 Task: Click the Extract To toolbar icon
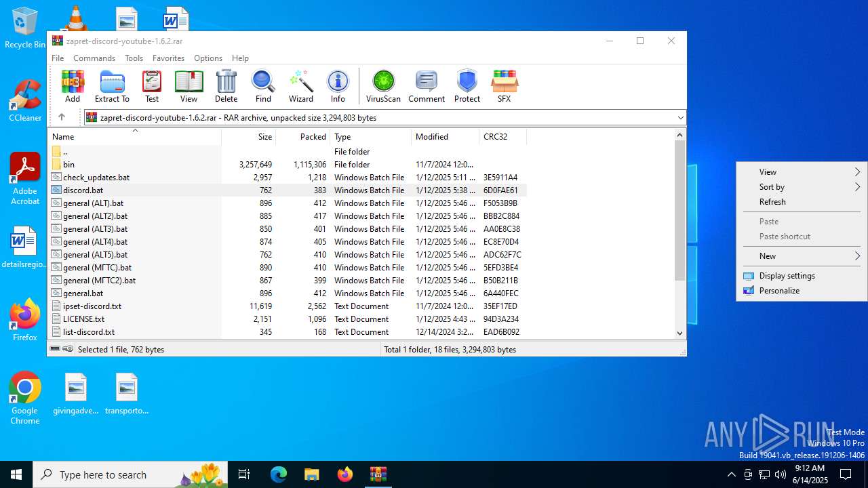tap(112, 86)
